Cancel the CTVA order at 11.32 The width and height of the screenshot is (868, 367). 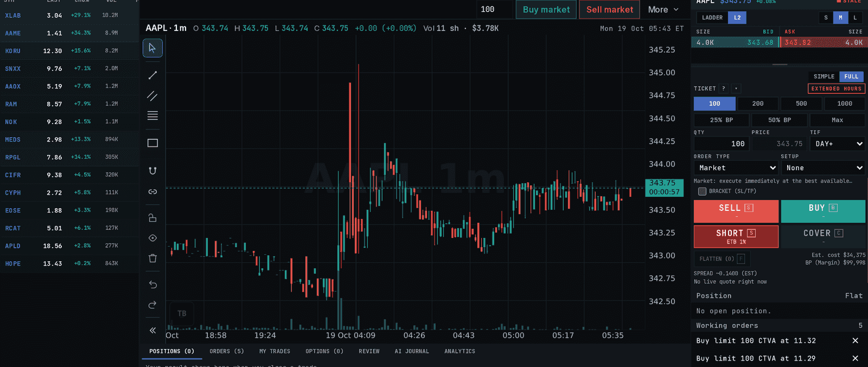855,340
